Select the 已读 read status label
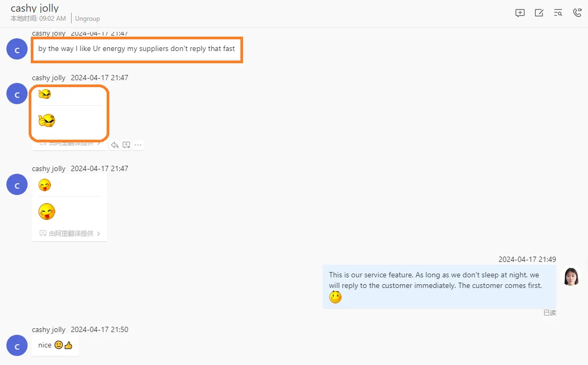The width and height of the screenshot is (588, 365). tap(550, 313)
